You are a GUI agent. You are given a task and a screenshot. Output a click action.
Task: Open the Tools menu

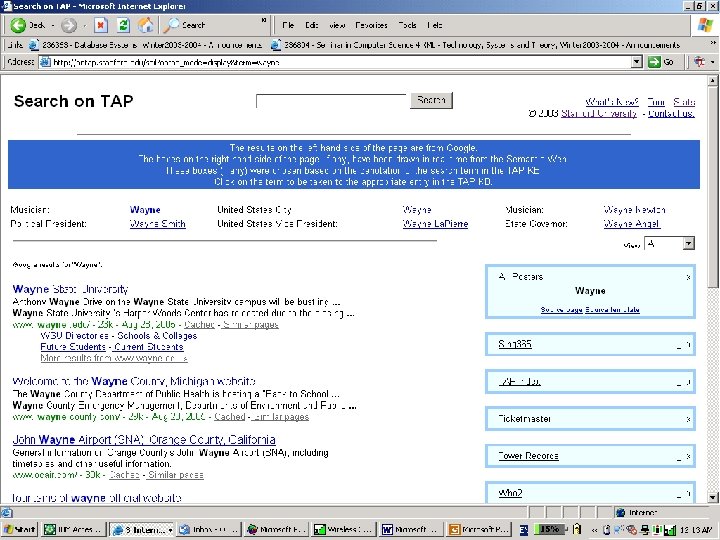(x=407, y=25)
